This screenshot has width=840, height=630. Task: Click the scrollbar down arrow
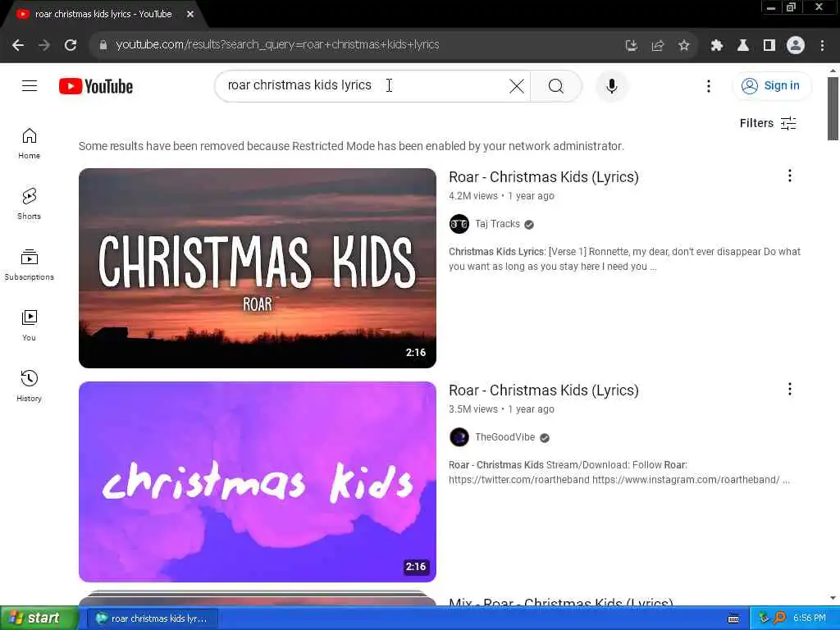point(833,598)
